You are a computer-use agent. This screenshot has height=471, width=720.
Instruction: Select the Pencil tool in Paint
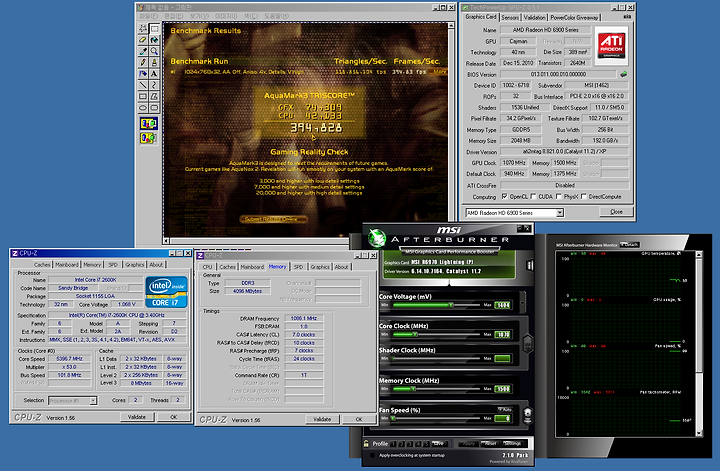click(143, 62)
